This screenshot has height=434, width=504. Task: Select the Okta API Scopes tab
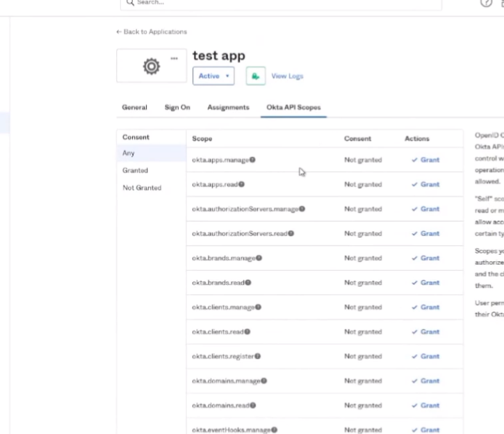(293, 107)
